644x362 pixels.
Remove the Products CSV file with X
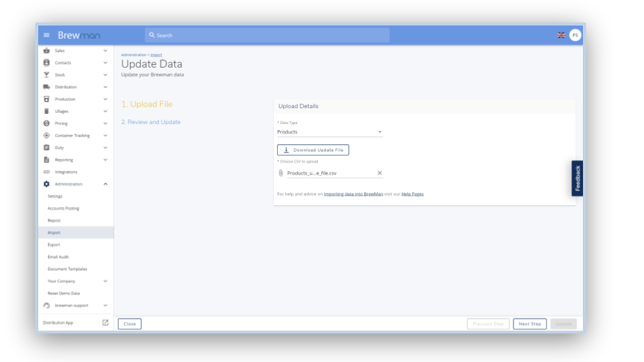coord(380,173)
